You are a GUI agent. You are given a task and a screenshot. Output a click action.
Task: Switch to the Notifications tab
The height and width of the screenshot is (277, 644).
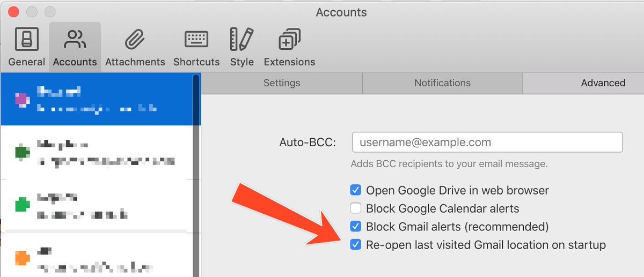point(442,83)
